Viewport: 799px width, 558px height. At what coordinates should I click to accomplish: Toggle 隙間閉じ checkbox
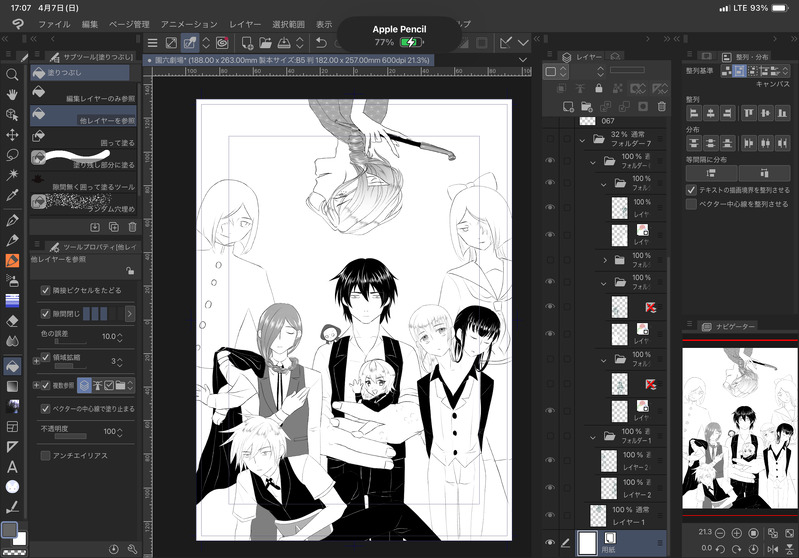click(45, 313)
